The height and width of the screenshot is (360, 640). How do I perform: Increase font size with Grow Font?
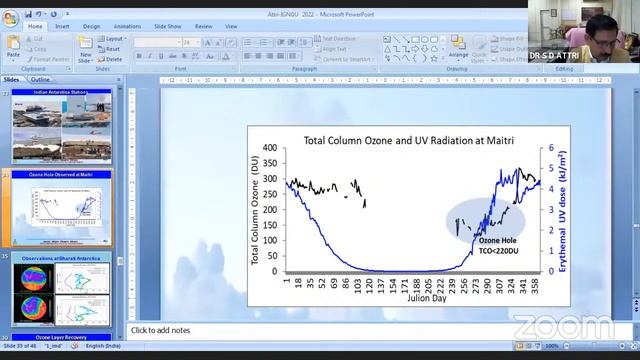pyautogui.click(x=208, y=42)
